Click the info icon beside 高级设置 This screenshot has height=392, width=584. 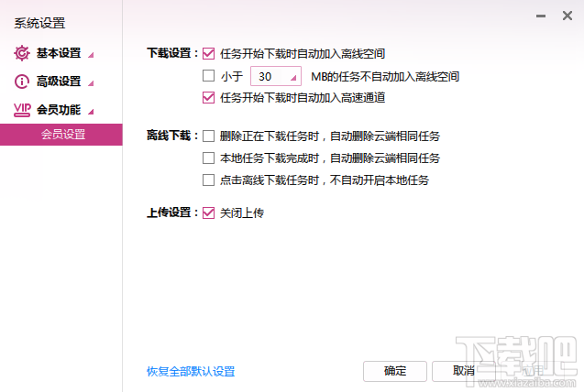coord(22,82)
